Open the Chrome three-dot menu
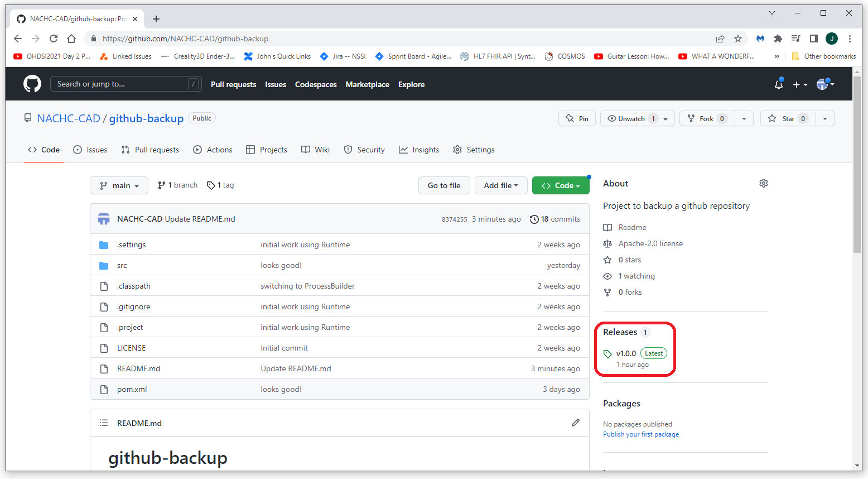 tap(850, 39)
